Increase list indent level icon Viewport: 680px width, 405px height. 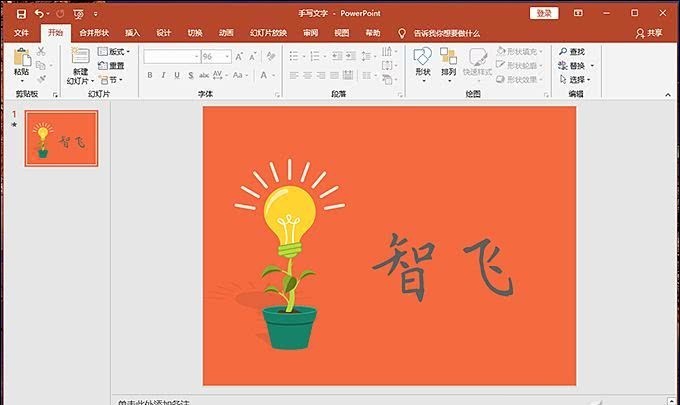pyautogui.click(x=351, y=56)
